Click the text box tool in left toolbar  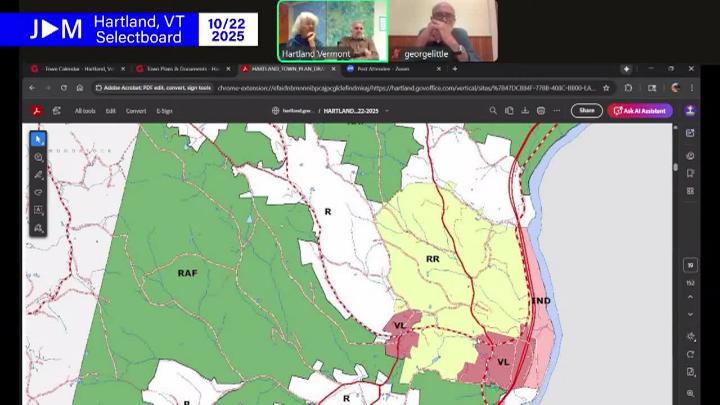[38, 210]
